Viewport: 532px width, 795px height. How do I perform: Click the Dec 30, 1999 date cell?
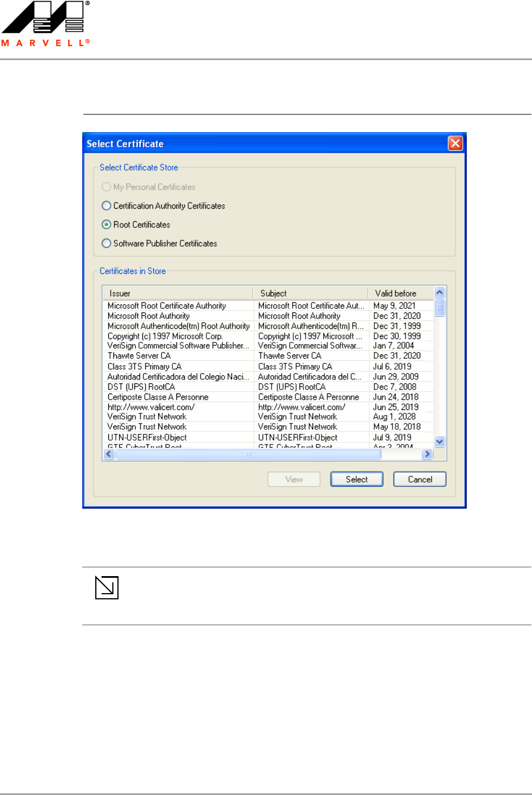tap(396, 336)
